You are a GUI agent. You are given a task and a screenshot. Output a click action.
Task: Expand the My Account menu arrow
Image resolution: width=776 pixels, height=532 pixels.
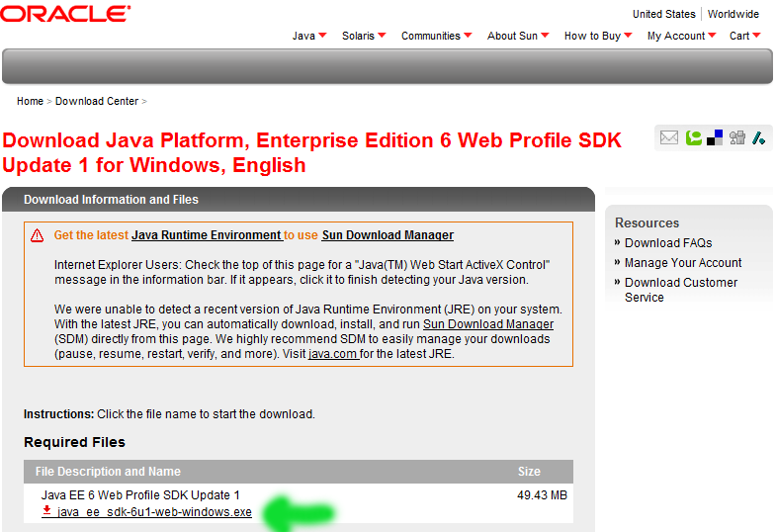(x=712, y=36)
